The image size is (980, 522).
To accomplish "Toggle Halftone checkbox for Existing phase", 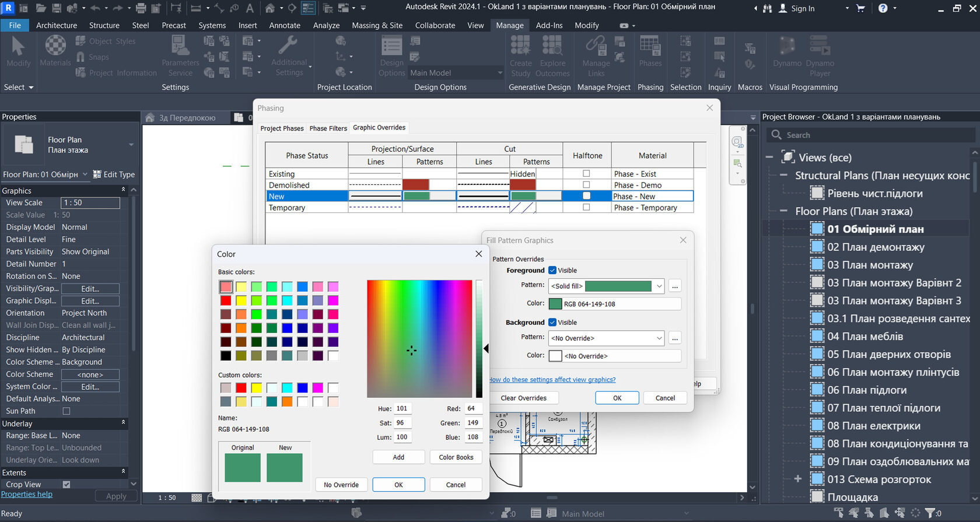I will click(x=586, y=174).
